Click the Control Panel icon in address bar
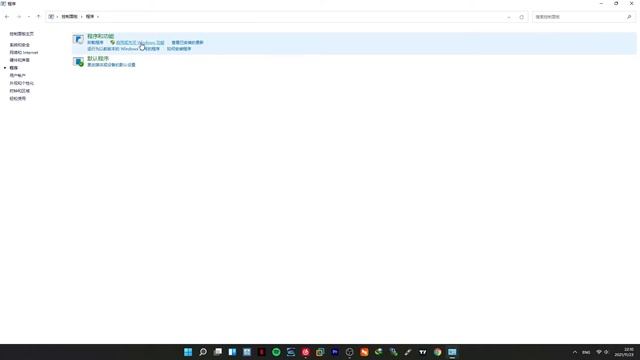Screen dimensions: 640x360 pyautogui.click(x=51, y=17)
